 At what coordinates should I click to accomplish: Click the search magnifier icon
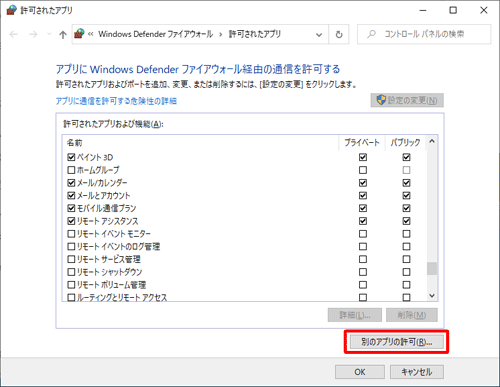tap(371, 34)
